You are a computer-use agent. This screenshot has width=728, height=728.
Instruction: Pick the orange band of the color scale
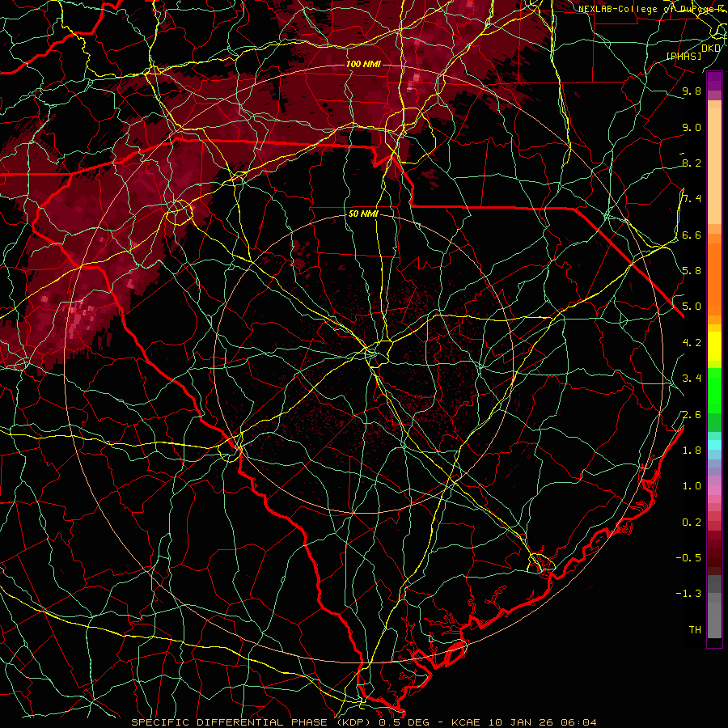714,278
